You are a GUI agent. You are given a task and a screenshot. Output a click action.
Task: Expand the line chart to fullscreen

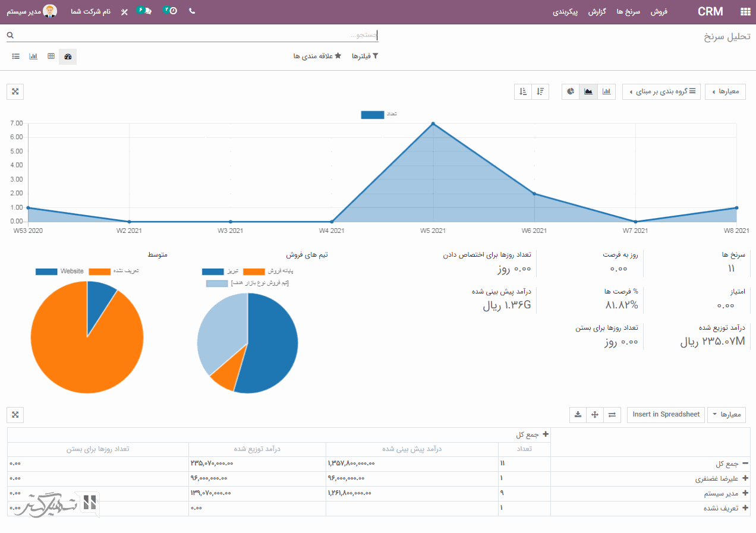tap(15, 92)
